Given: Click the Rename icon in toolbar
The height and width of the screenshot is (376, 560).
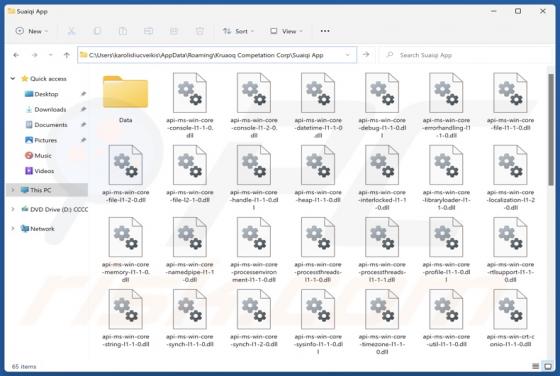Looking at the screenshot, I should 148,31.
